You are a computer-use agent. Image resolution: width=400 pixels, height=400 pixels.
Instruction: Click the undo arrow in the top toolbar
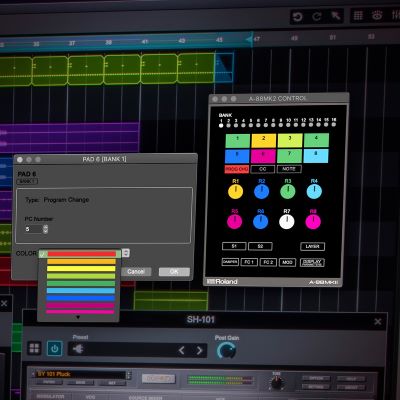point(297,17)
